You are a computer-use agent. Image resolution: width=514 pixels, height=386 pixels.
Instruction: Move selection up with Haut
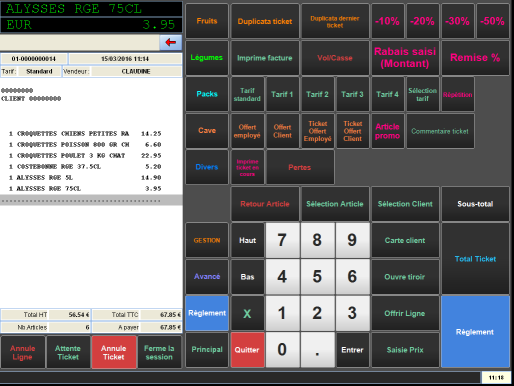tap(247, 240)
